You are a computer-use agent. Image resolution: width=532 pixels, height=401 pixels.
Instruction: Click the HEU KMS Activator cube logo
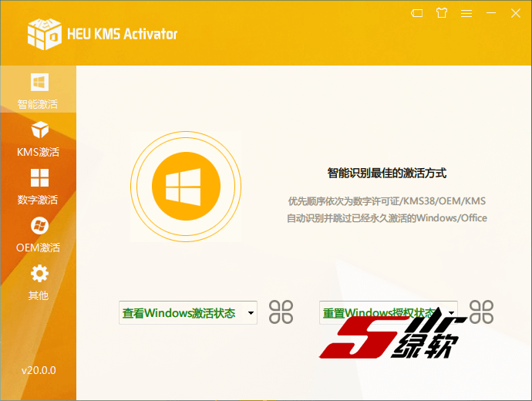[x=45, y=34]
